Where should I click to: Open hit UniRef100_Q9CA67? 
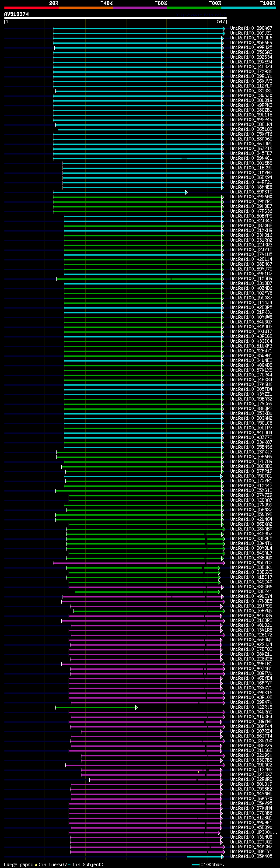pyautogui.click(x=251, y=28)
